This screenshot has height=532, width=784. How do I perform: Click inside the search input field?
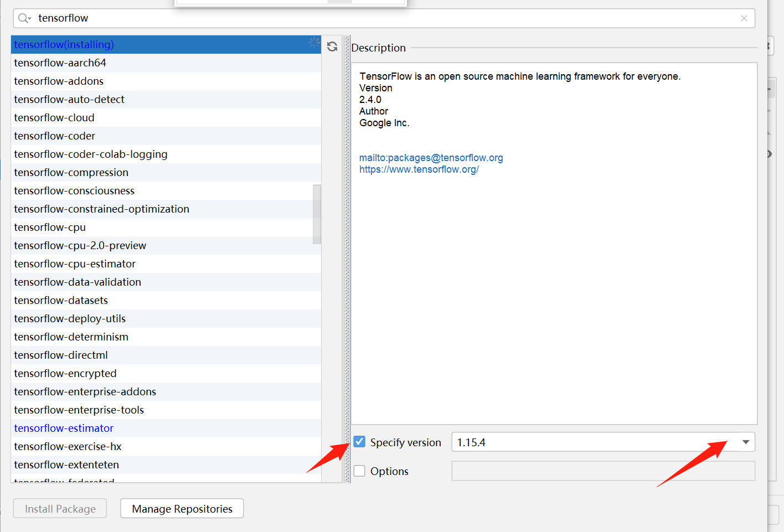click(221, 18)
